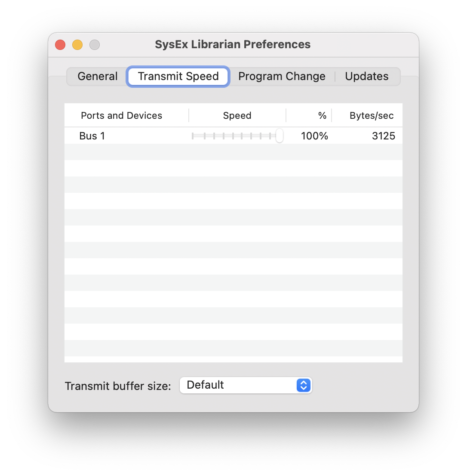Switch to the General tab
This screenshot has width=467, height=476.
[x=97, y=76]
